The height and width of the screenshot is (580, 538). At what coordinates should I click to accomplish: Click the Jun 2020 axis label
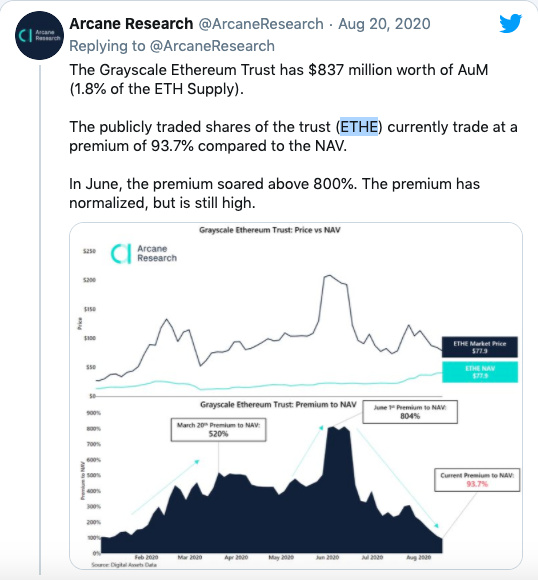pyautogui.click(x=327, y=557)
